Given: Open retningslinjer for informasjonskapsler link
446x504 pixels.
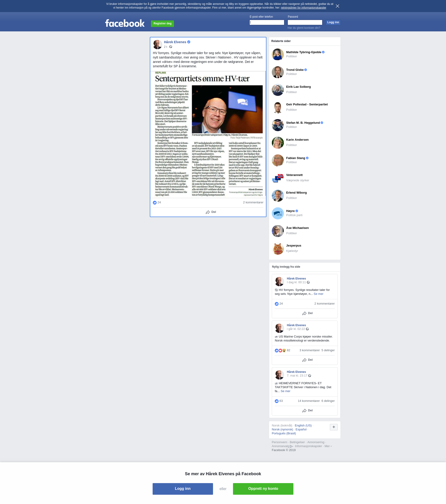Looking at the screenshot, I should pos(303,8).
